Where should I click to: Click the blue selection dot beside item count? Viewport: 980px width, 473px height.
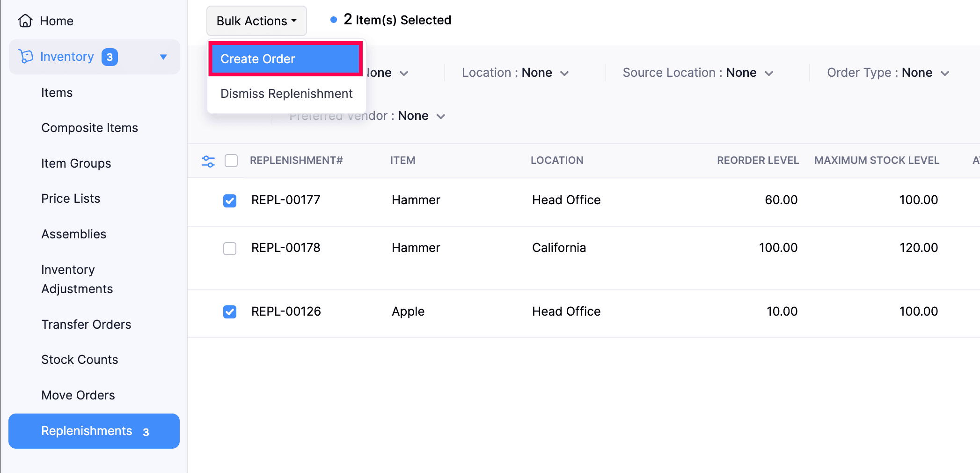[333, 20]
